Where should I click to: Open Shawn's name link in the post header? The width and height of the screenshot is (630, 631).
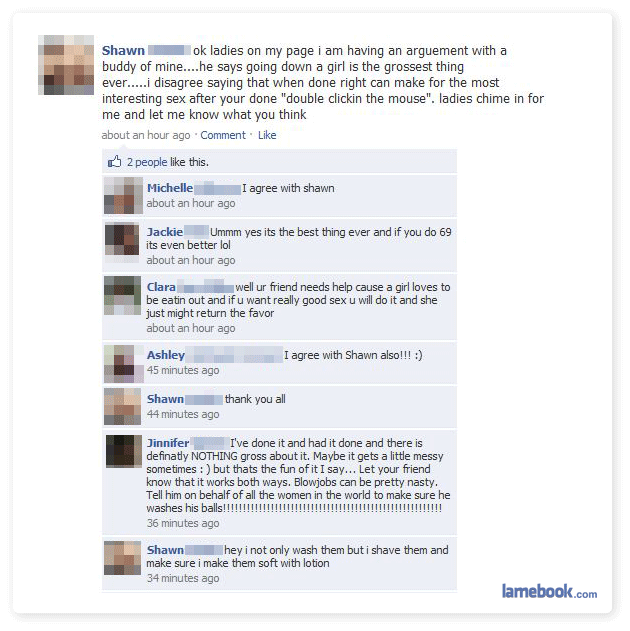click(123, 51)
